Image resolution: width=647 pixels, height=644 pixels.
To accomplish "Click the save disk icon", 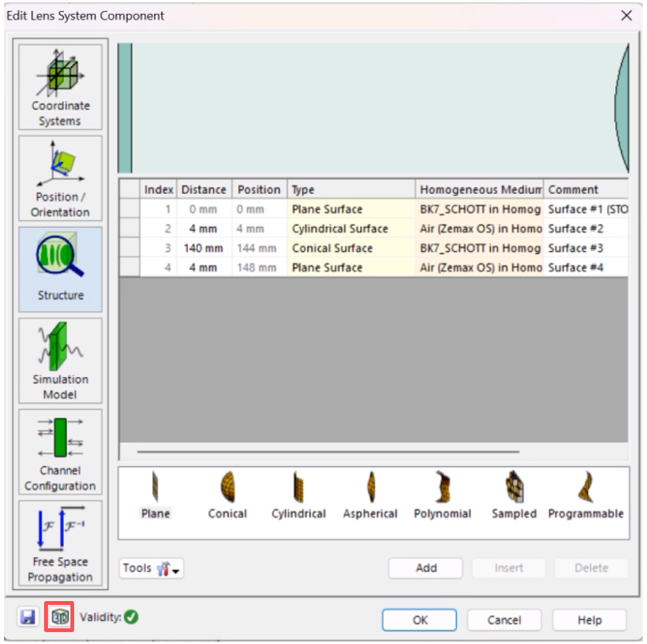I will [x=28, y=617].
